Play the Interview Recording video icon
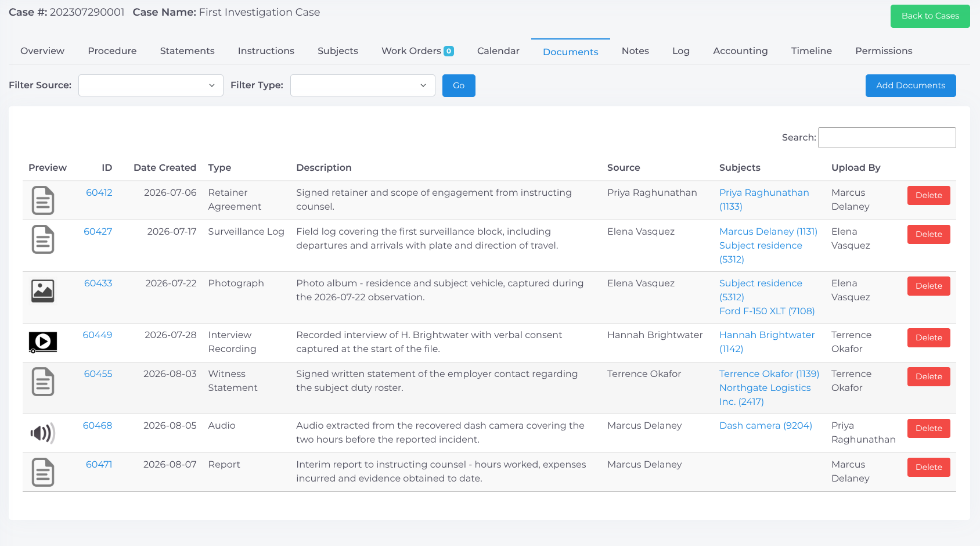The width and height of the screenshot is (980, 546). pyautogui.click(x=43, y=342)
